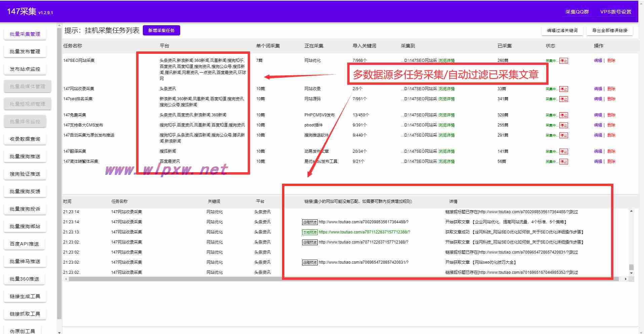Screen dimensions: 644x334
Task: Open 批量发布管理 in the sidebar
Action: [x=25, y=51]
